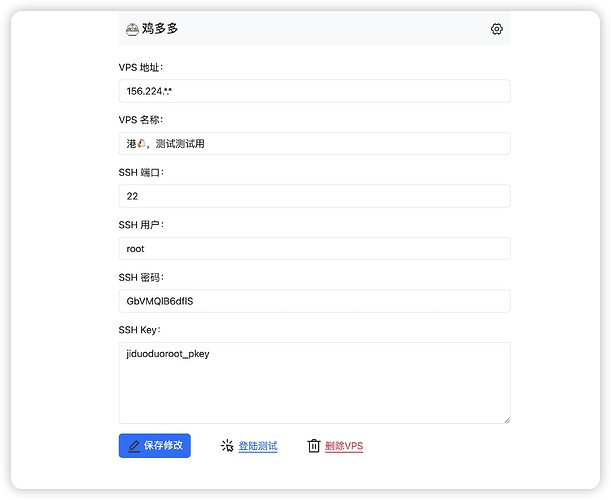
Task: Click the SSH 端口 label
Action: click(141, 172)
